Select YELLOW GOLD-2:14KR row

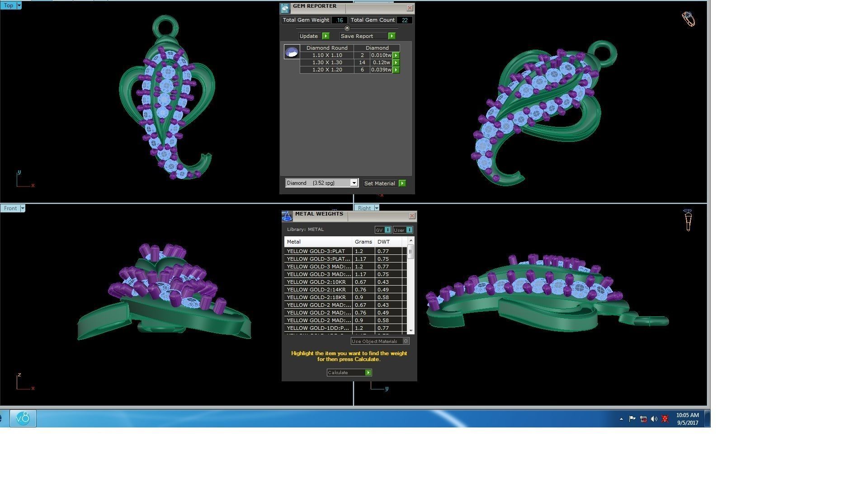click(316, 290)
